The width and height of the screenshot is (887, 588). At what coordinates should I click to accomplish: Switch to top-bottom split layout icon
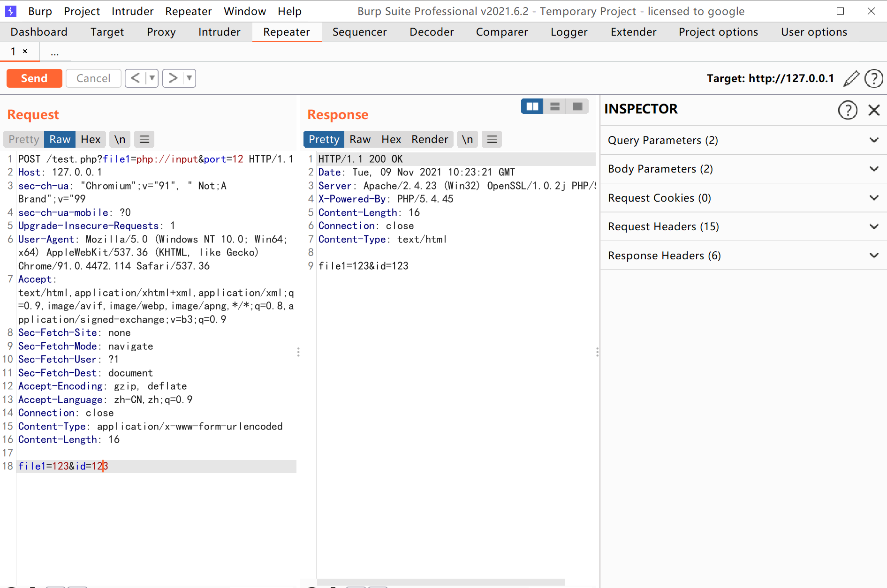555,106
